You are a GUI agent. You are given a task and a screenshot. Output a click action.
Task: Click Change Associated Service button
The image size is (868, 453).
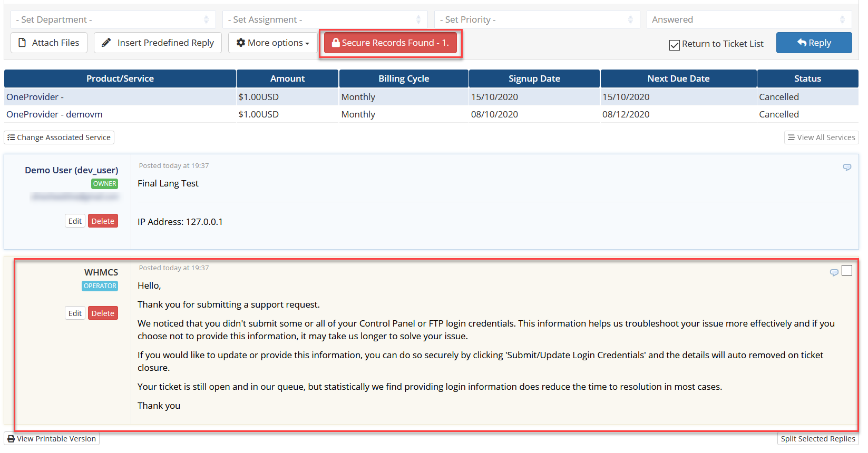pyautogui.click(x=59, y=137)
